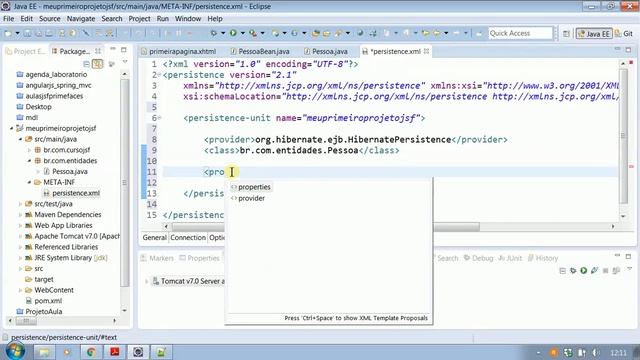Open the Search menu

pos(112,19)
